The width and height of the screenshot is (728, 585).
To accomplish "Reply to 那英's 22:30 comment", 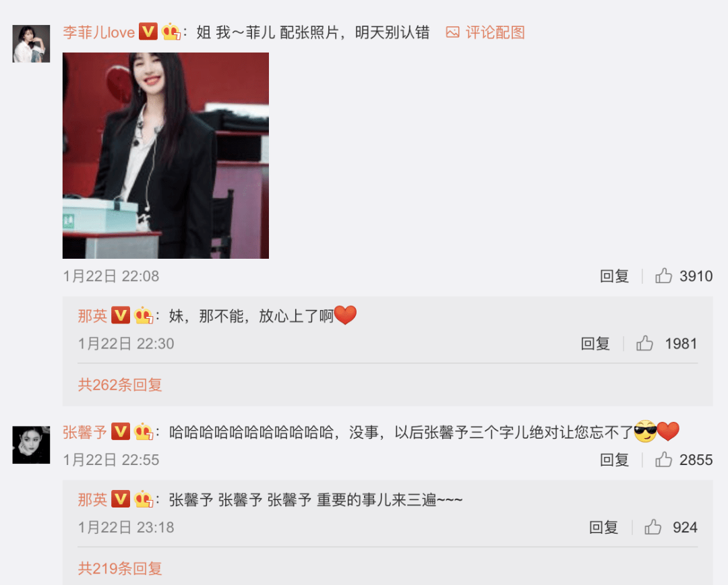I will [595, 344].
